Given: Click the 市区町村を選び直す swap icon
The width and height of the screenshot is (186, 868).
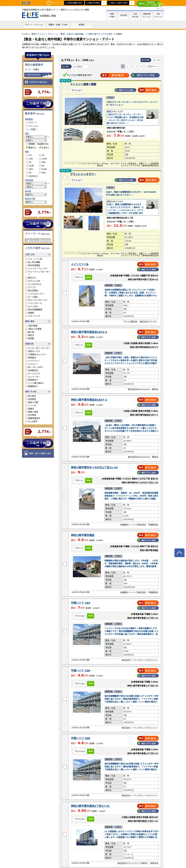Looking at the screenshot, I should [x=27, y=82].
